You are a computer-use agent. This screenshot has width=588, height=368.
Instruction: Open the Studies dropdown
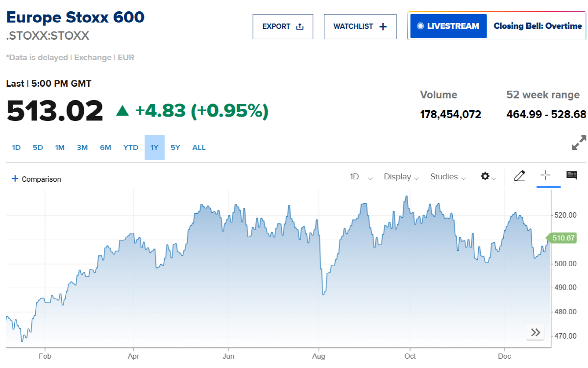(x=447, y=176)
